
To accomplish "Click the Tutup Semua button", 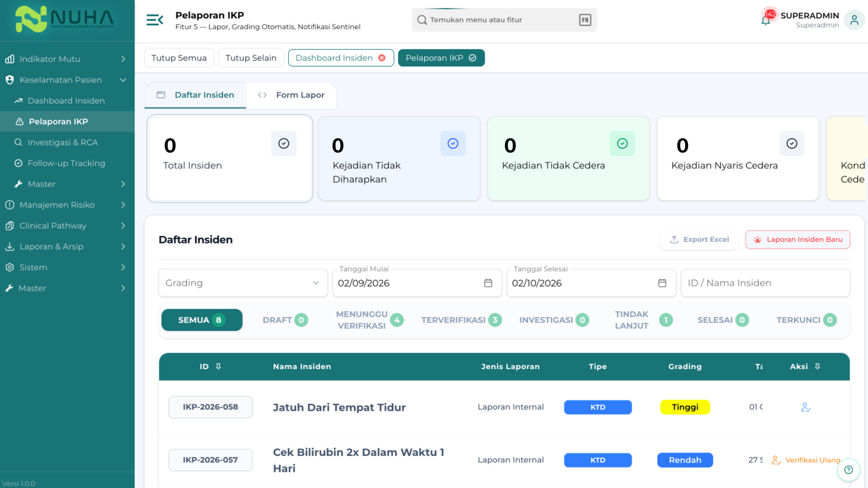I will pyautogui.click(x=179, y=58).
